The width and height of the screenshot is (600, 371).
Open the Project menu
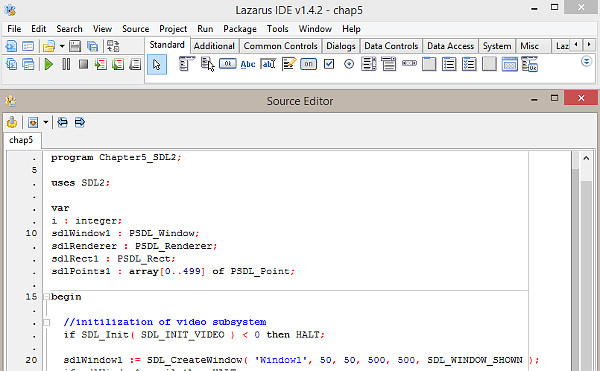tap(173, 29)
